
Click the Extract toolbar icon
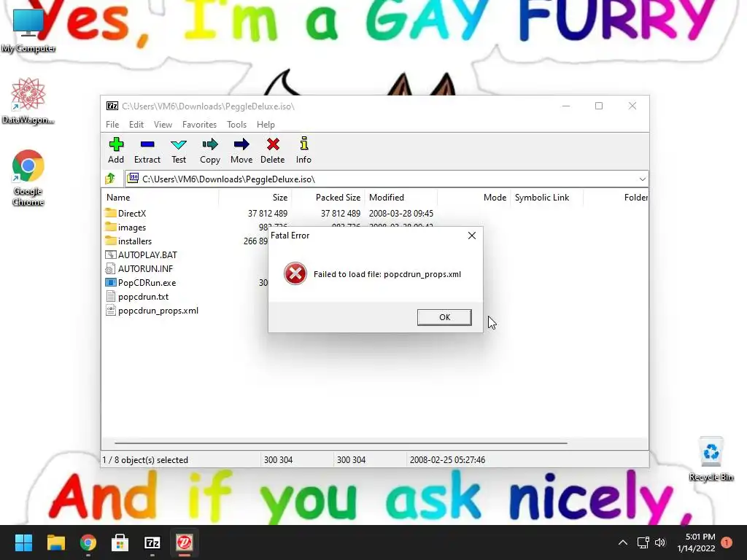tap(147, 150)
